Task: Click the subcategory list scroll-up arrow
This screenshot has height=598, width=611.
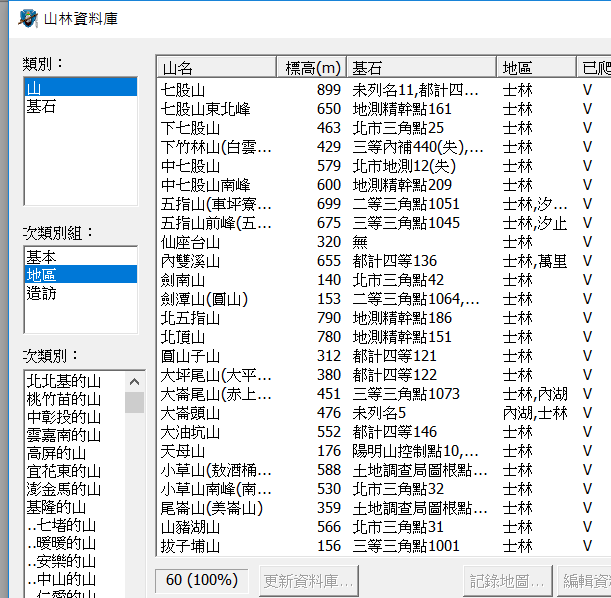Action: tap(134, 381)
